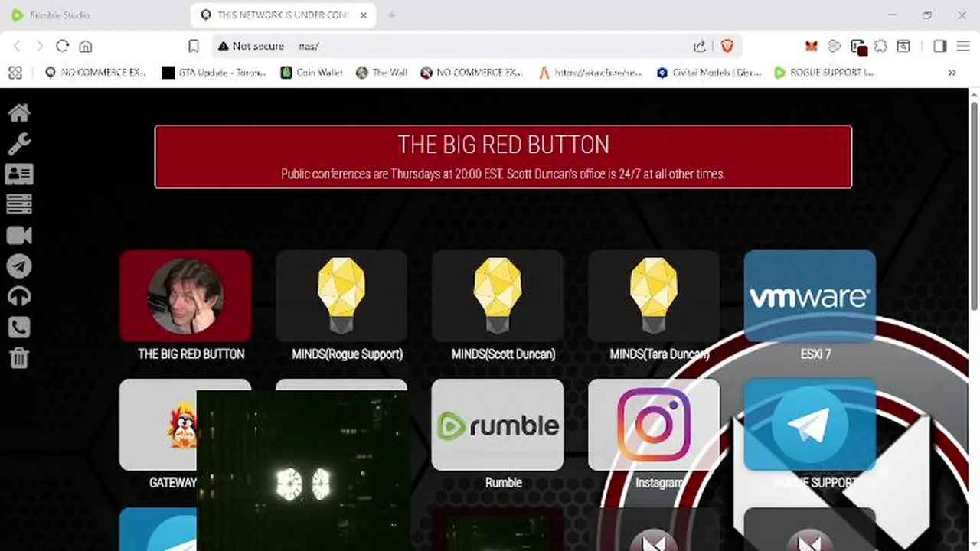Open the home icon in left sidebar
Viewport: 980px width, 551px height.
click(19, 113)
